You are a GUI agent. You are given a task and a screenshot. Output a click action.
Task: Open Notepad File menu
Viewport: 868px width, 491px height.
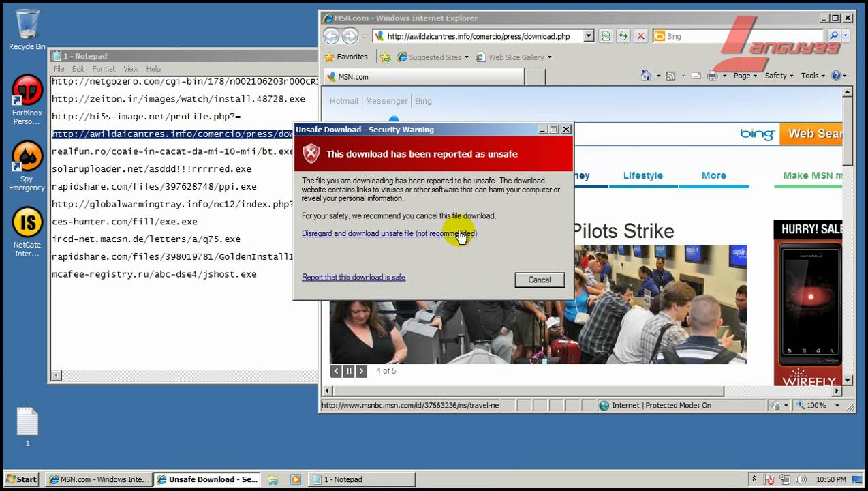coord(59,69)
